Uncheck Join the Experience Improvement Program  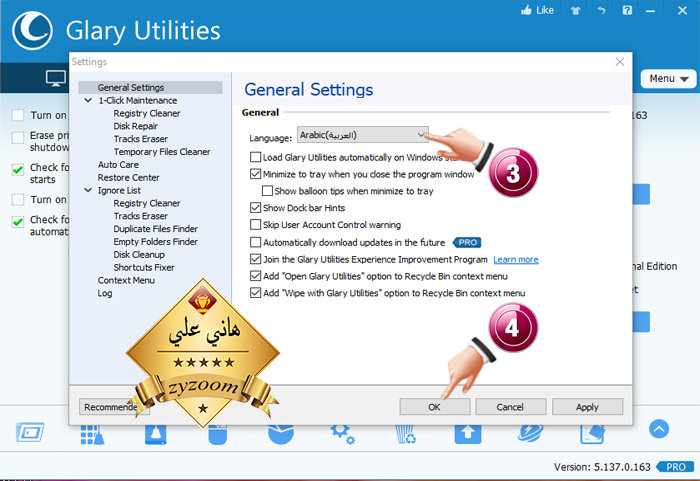coord(255,259)
